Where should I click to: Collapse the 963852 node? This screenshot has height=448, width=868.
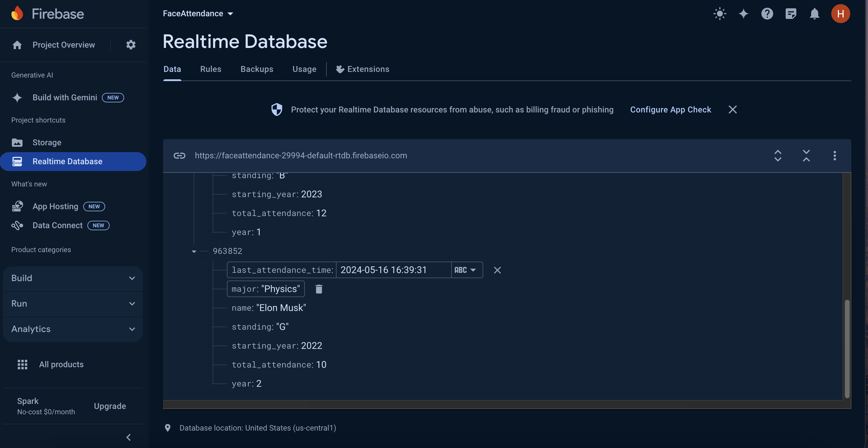(194, 252)
